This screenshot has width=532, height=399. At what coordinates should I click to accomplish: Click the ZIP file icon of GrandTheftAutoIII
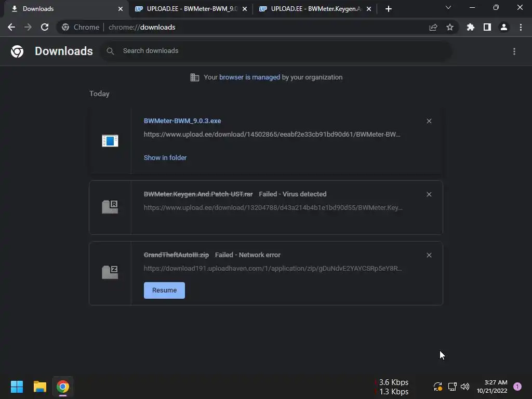[x=110, y=272]
